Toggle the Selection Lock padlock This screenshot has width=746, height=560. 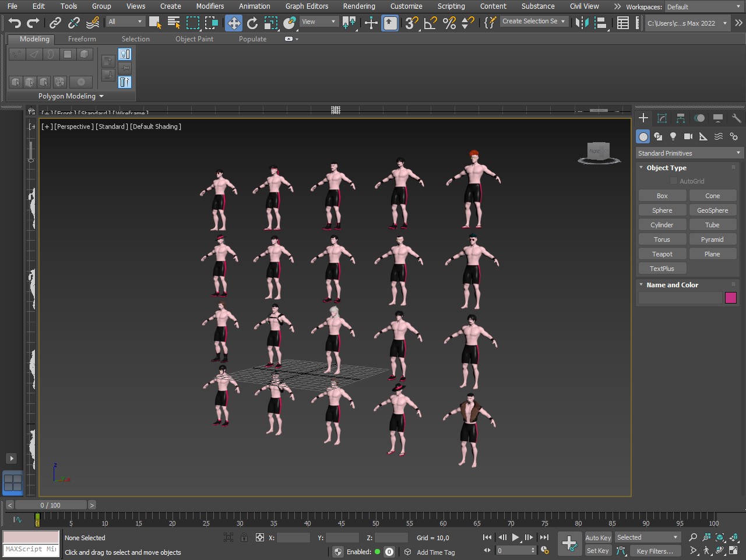point(244,537)
